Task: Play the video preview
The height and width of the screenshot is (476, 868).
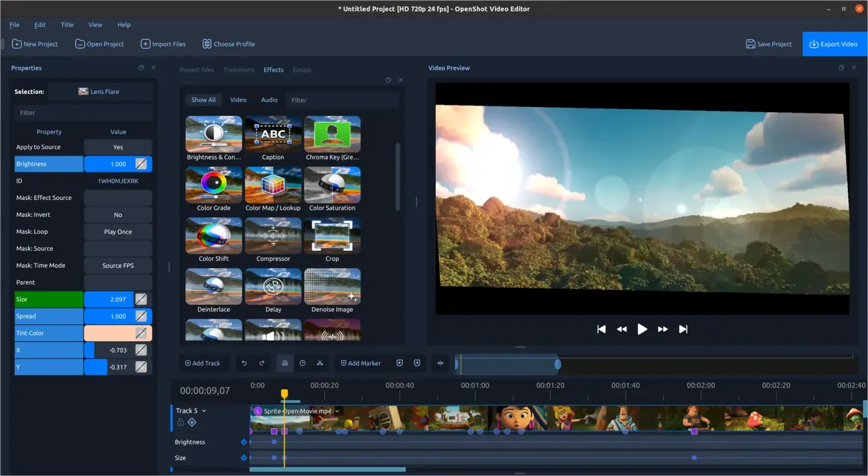Action: coord(642,329)
